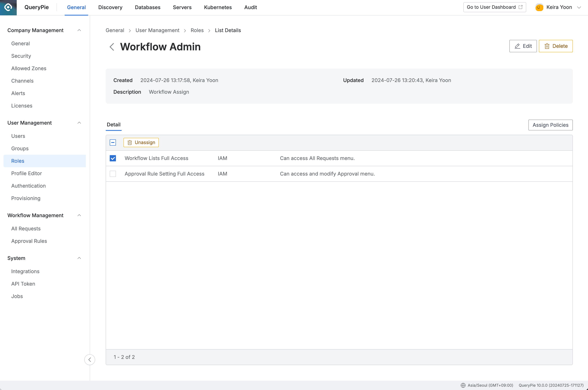Click the QueryPie logo icon
This screenshot has width=588, height=390.
[x=8, y=7]
